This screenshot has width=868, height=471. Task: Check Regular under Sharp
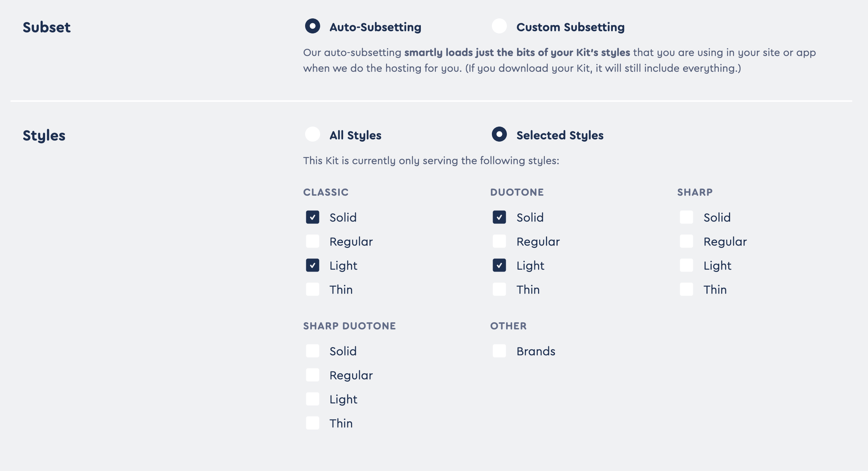point(687,241)
